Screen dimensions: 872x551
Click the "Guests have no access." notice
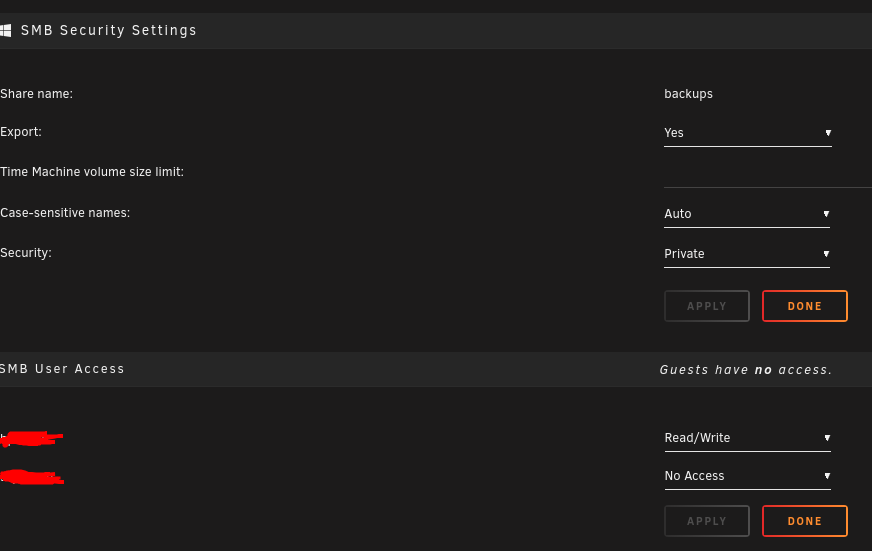point(745,370)
